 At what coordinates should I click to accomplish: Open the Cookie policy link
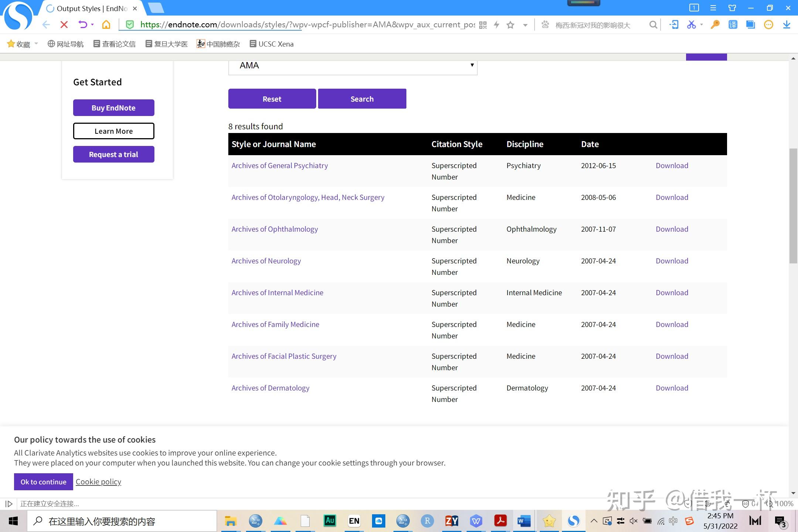click(98, 482)
